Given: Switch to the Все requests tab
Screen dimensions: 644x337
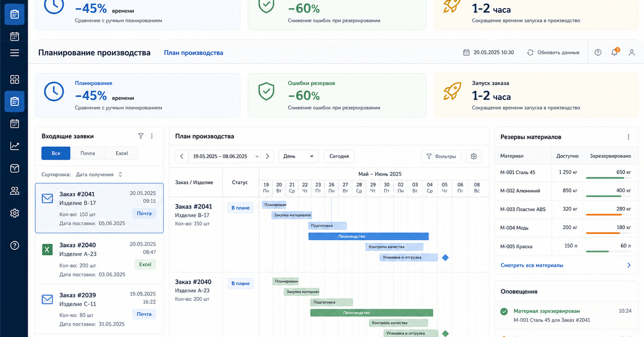Looking at the screenshot, I should pos(56,153).
